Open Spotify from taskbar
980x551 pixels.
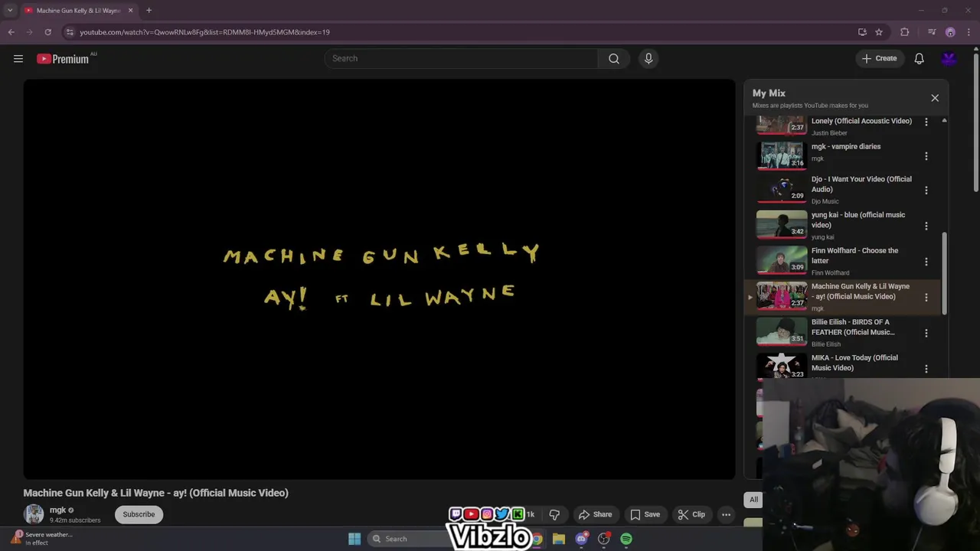pyautogui.click(x=626, y=539)
